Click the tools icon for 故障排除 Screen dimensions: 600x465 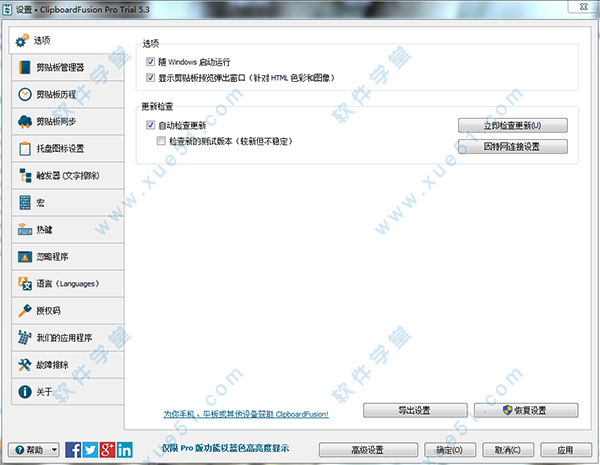25,365
